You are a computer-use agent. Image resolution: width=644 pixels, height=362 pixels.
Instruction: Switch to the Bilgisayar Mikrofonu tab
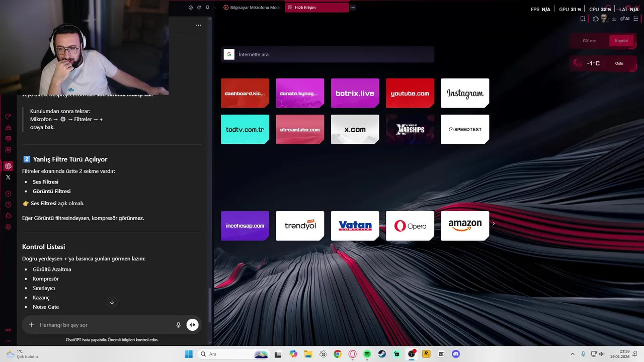(x=251, y=8)
